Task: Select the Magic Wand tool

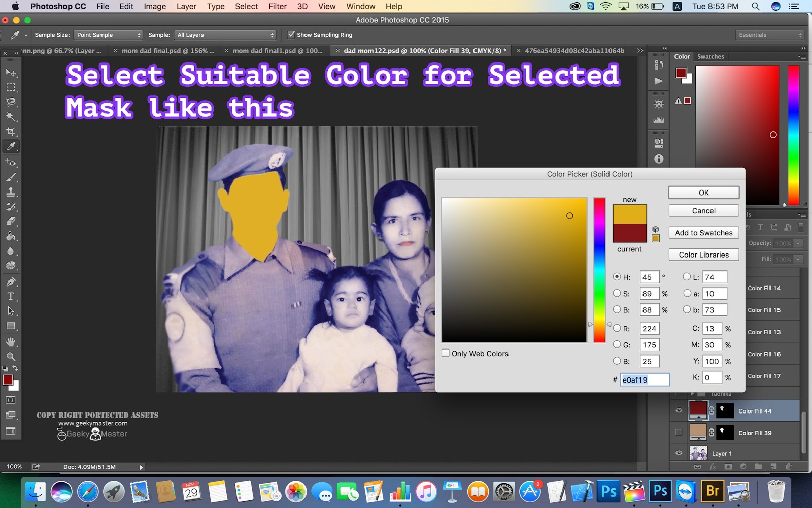Action: coord(11,117)
